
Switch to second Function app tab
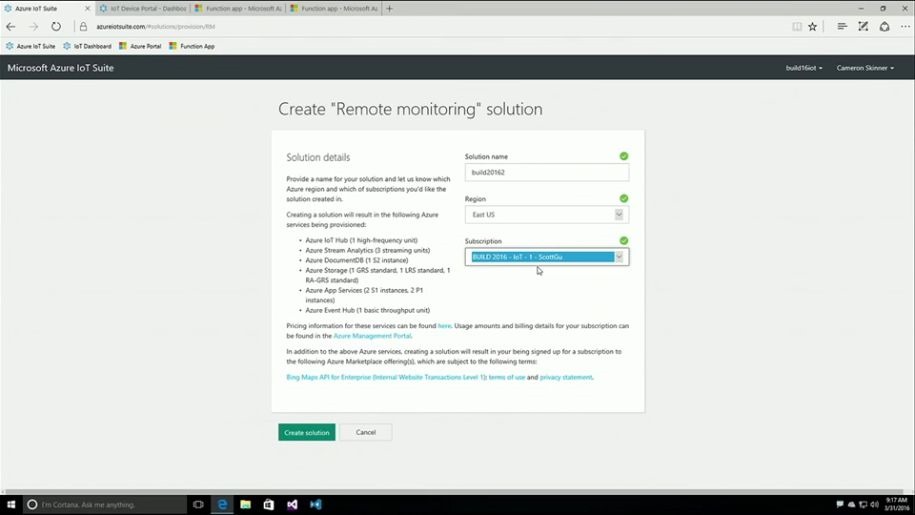click(334, 9)
